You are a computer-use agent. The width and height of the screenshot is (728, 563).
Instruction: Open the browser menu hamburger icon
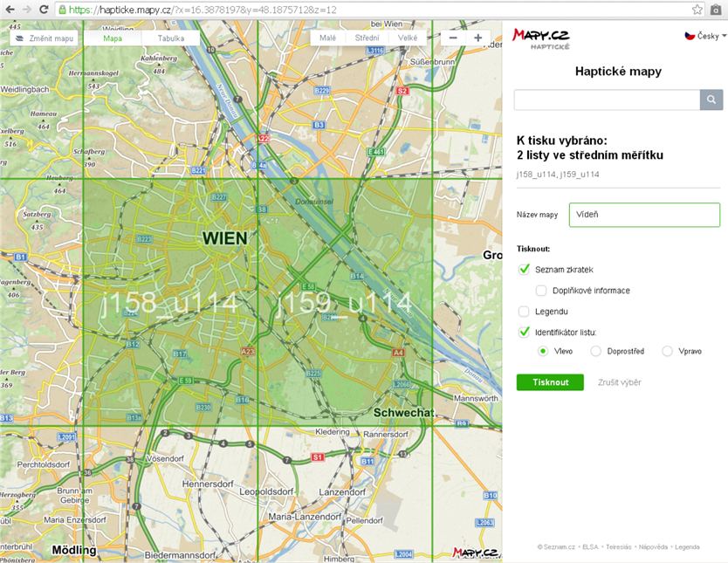click(717, 9)
